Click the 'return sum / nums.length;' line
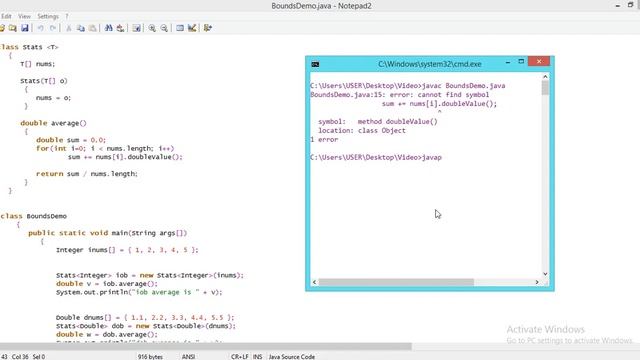The width and height of the screenshot is (640, 360). coord(87,173)
